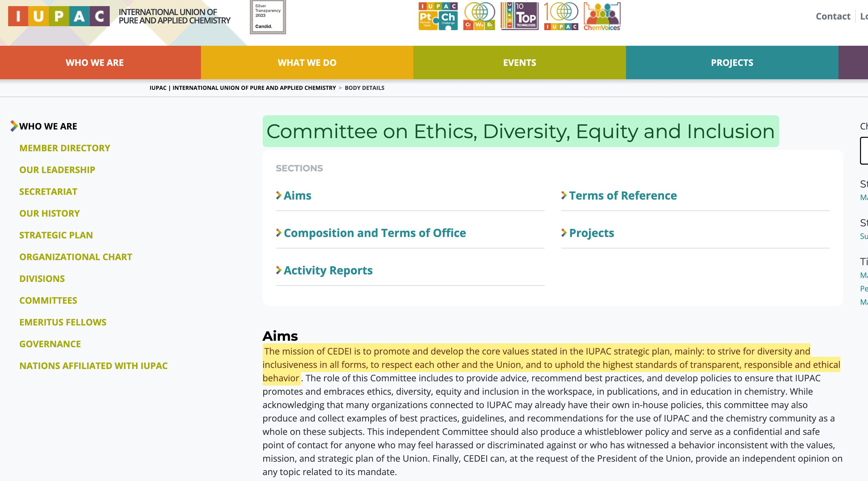Go to Terms of Reference section

623,196
